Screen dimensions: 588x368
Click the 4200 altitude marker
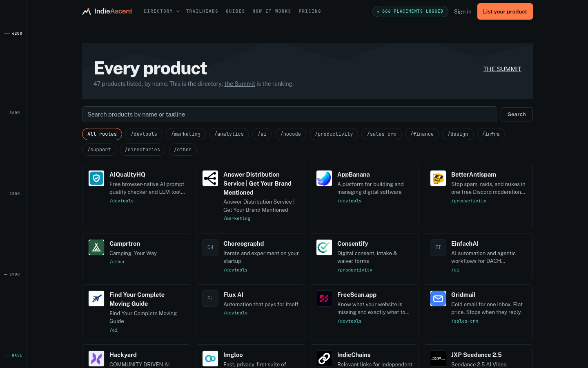pyautogui.click(x=13, y=34)
